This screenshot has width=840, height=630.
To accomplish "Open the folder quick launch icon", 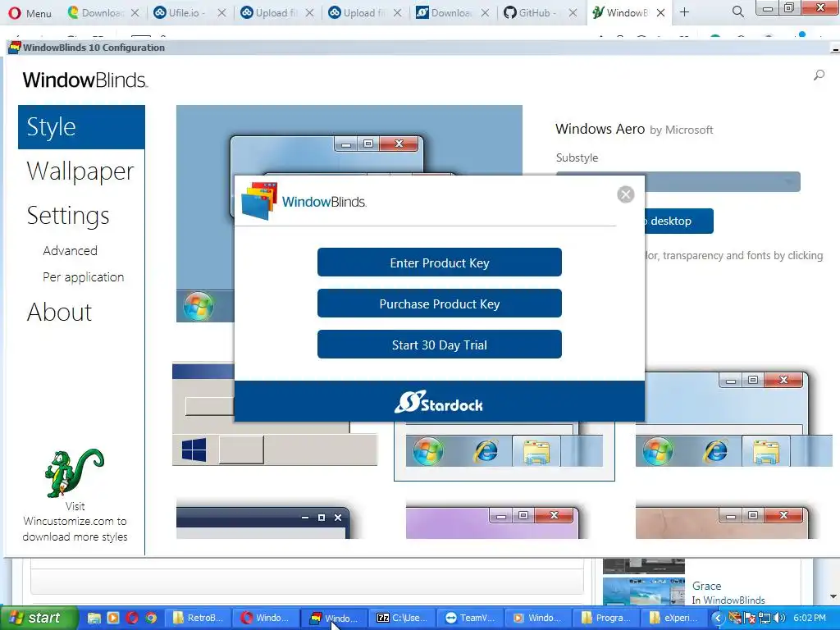I will (94, 618).
